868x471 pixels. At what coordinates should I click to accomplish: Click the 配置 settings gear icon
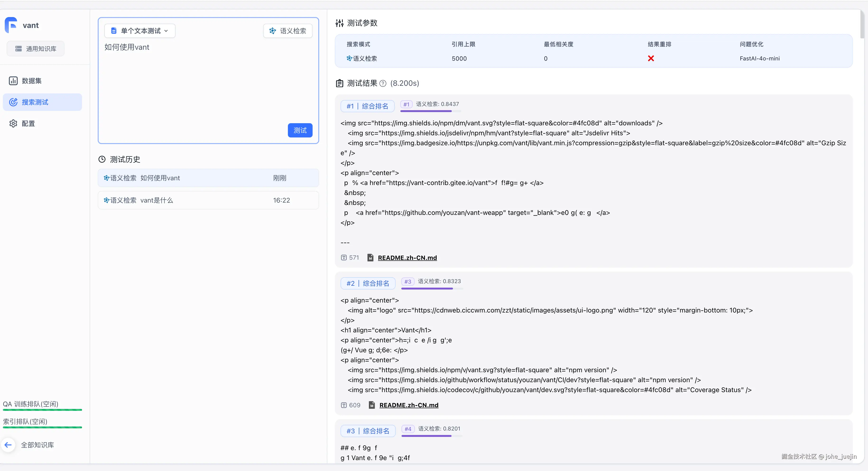click(13, 124)
